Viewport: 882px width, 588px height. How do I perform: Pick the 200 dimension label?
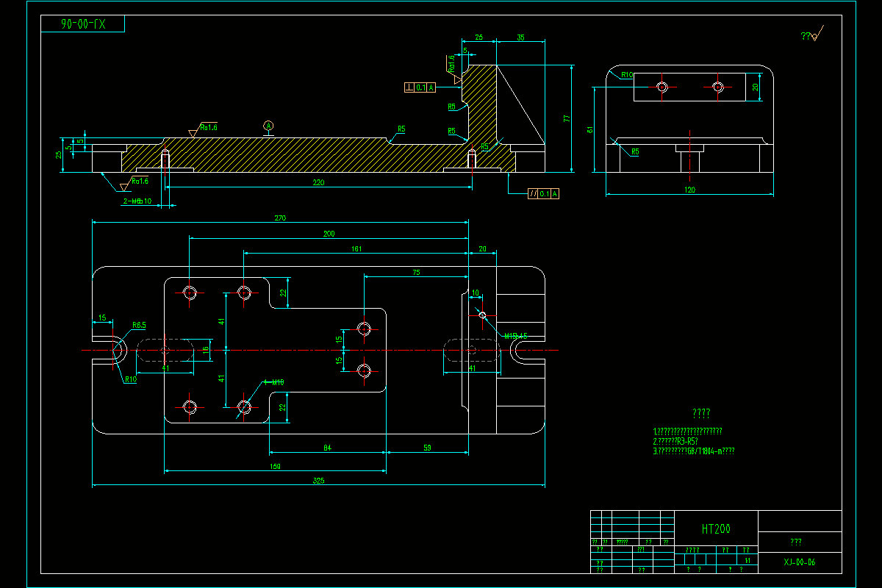click(329, 234)
